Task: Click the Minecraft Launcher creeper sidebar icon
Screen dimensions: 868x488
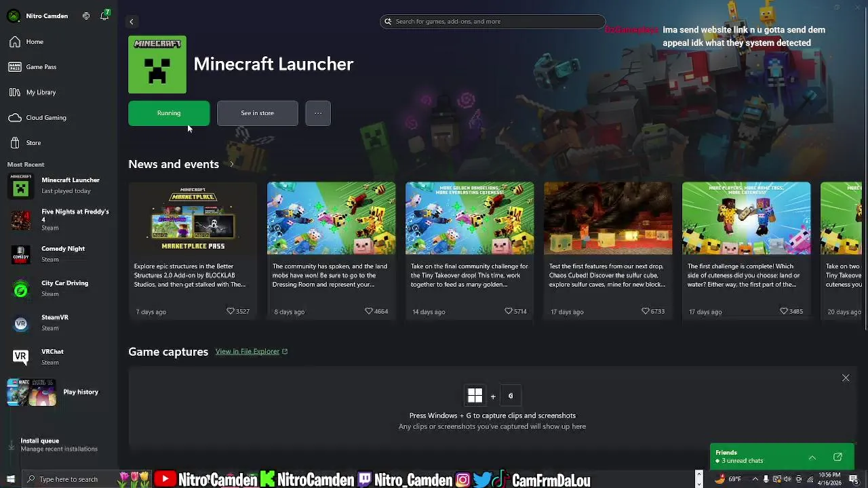Action: (20, 186)
